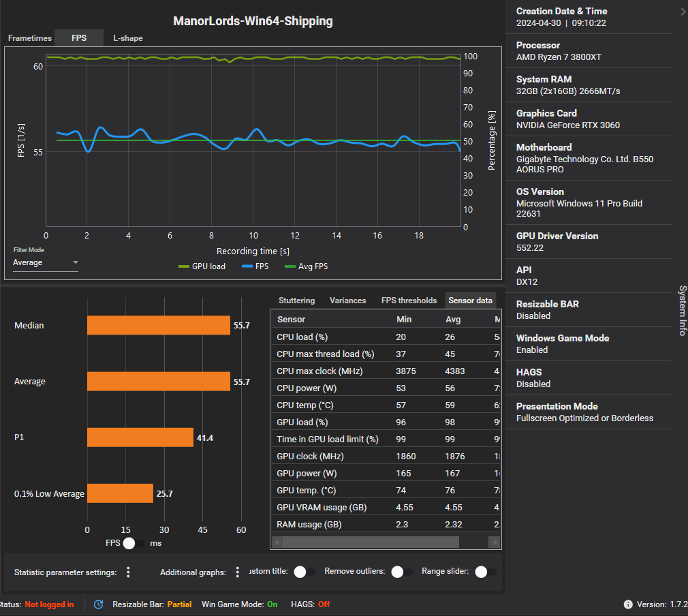Select the 'Time in GPU load limit (%)' row
Image resolution: width=688 pixels, height=616 pixels.
click(386, 440)
